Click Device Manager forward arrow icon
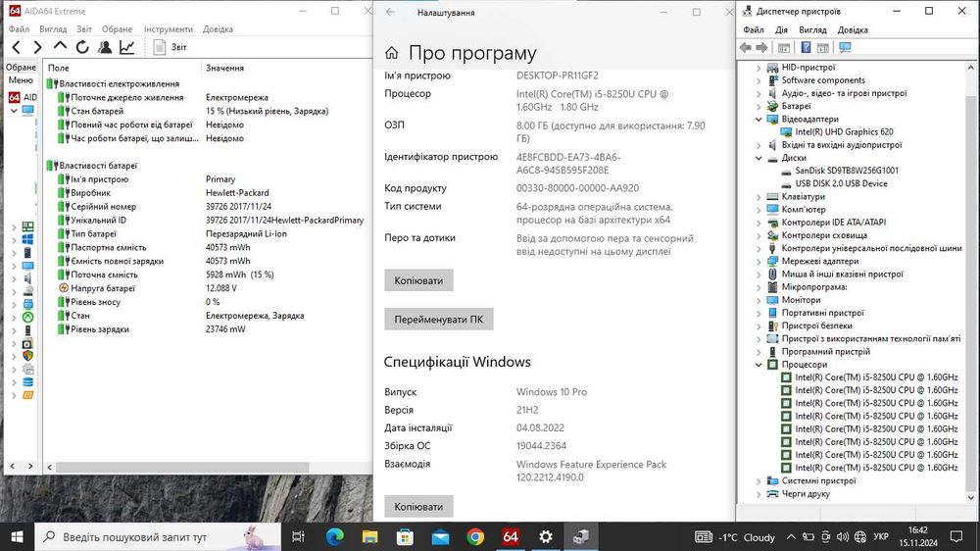 (761, 47)
